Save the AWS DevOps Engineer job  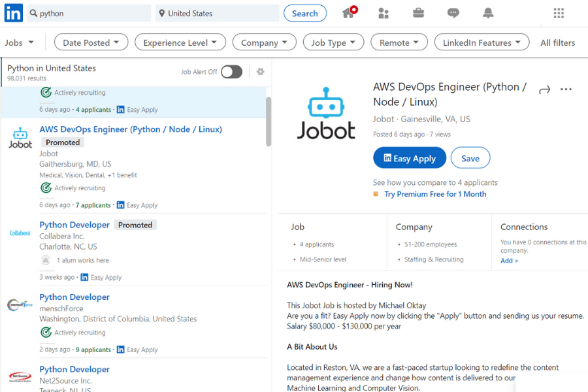click(x=470, y=157)
